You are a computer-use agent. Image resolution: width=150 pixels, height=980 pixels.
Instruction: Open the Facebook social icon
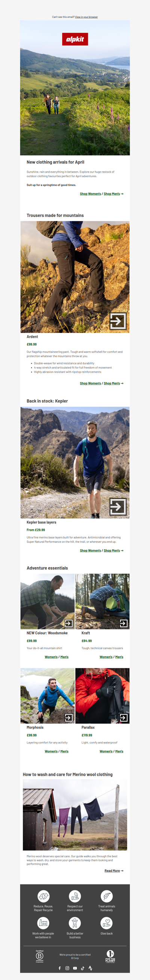(60, 968)
